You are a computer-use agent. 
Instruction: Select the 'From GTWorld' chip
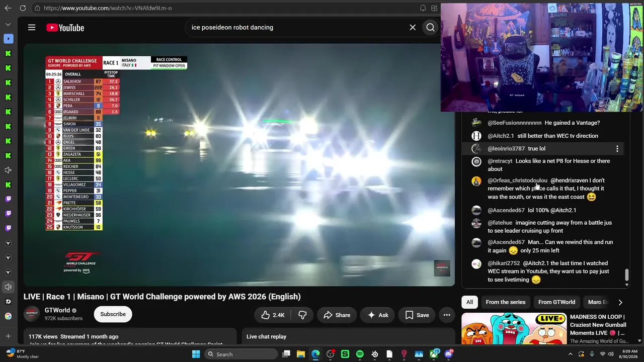click(x=556, y=302)
